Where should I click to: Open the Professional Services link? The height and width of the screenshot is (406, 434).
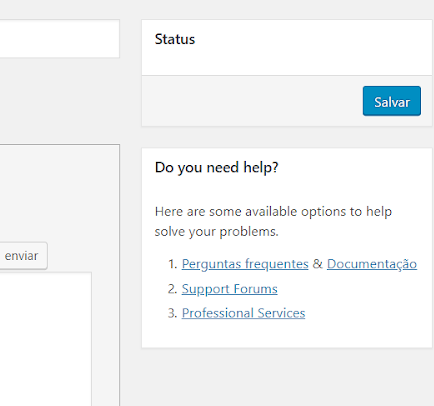click(243, 313)
